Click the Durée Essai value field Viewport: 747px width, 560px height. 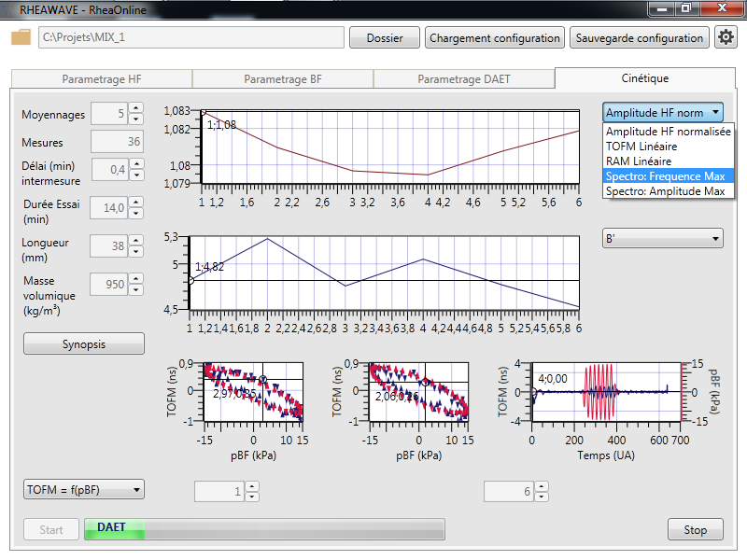(109, 207)
